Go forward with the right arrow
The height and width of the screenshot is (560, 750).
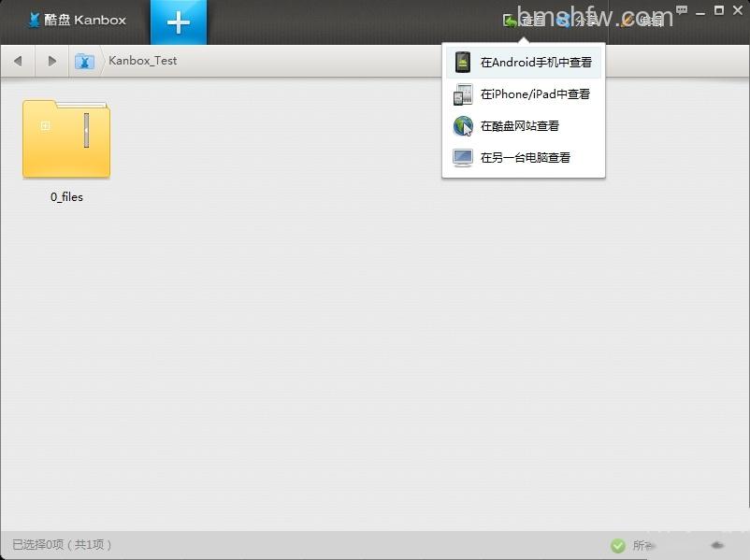tap(52, 61)
